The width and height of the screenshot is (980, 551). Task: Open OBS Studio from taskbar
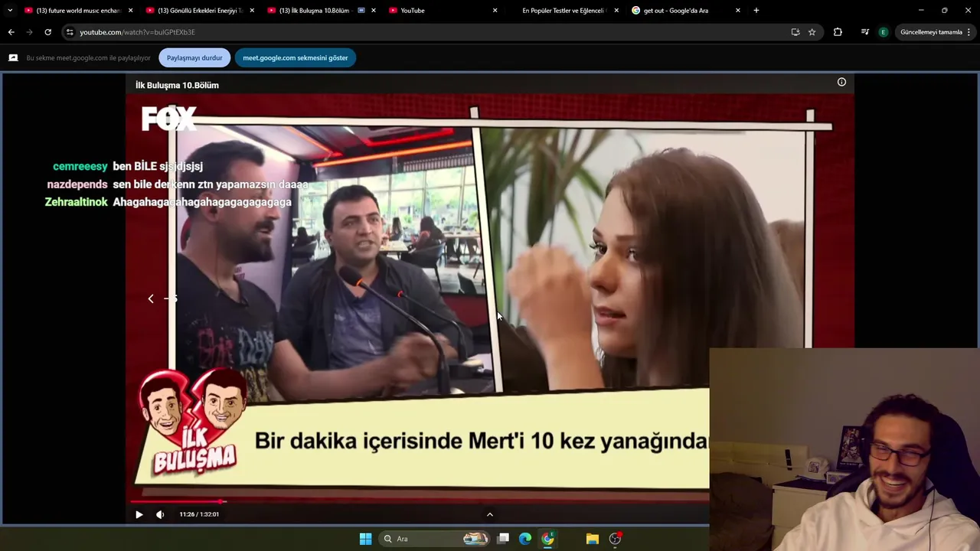coord(615,539)
